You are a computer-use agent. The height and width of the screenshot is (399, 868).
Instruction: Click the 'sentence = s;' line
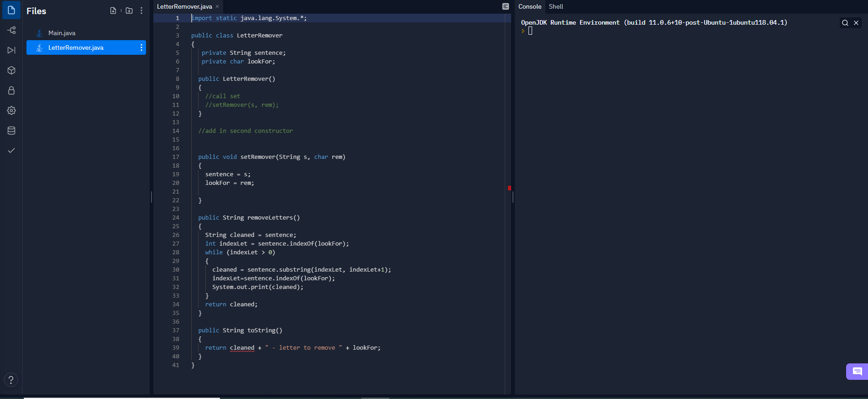click(x=228, y=174)
